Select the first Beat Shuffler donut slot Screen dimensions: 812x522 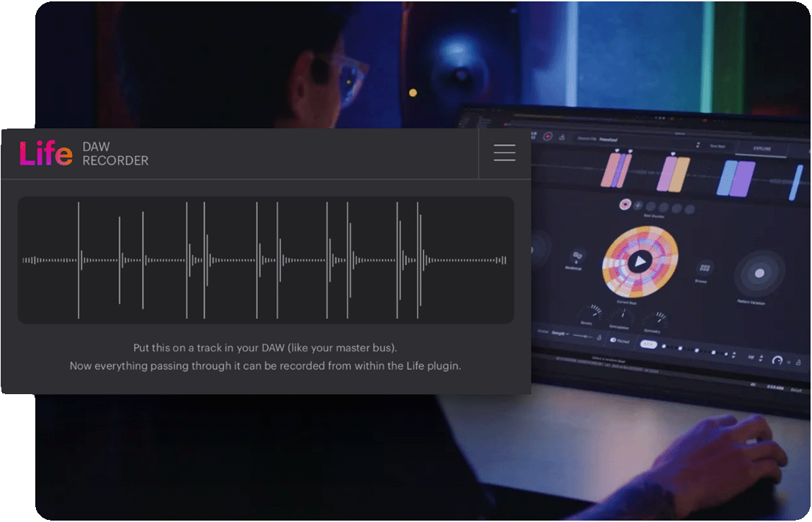click(625, 205)
